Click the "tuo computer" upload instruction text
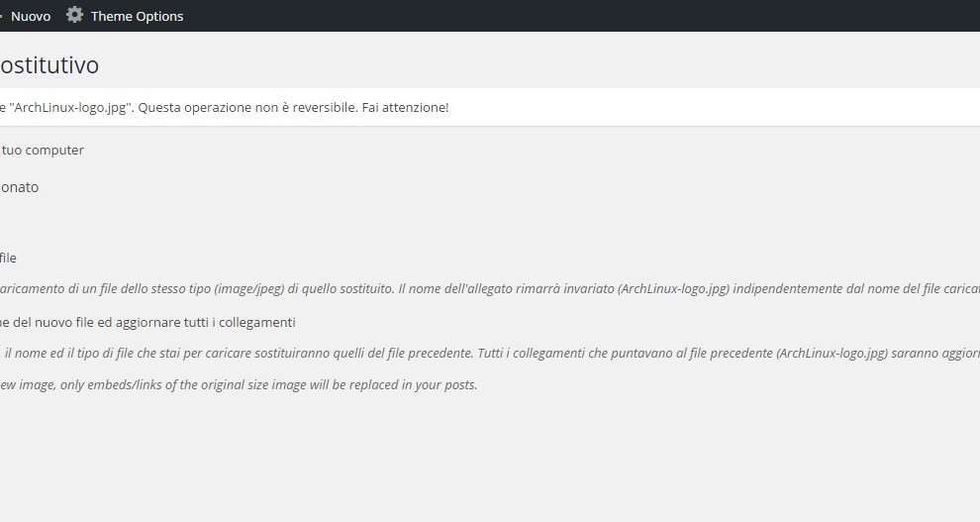 point(43,151)
